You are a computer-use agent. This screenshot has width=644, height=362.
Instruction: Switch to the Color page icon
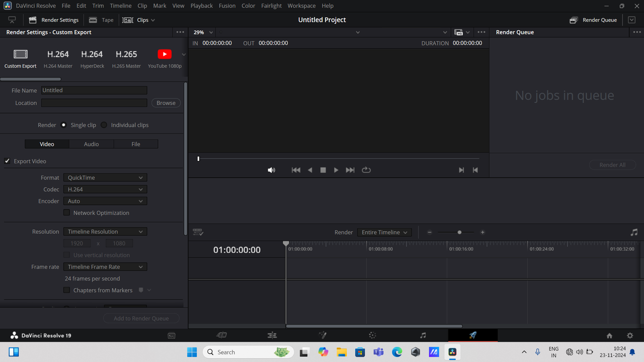point(372,335)
